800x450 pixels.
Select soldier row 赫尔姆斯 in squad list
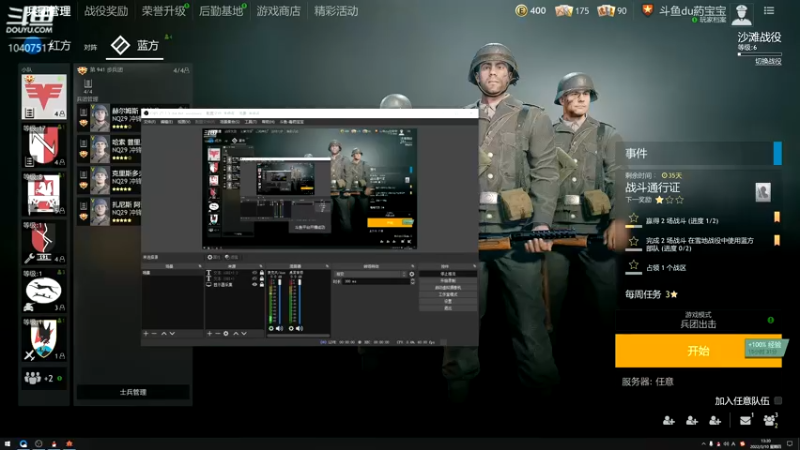pyautogui.click(x=109, y=118)
